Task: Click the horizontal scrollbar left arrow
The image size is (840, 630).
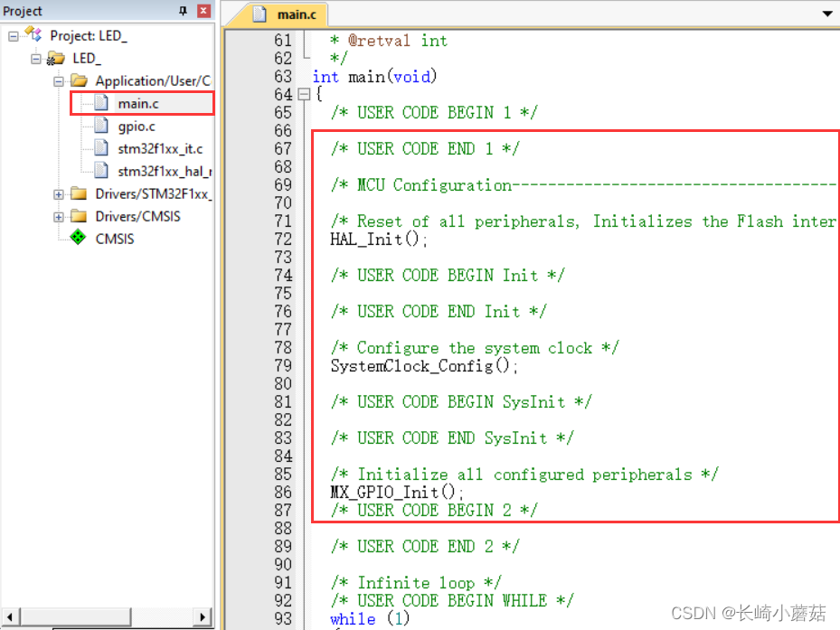Action: tap(9, 616)
